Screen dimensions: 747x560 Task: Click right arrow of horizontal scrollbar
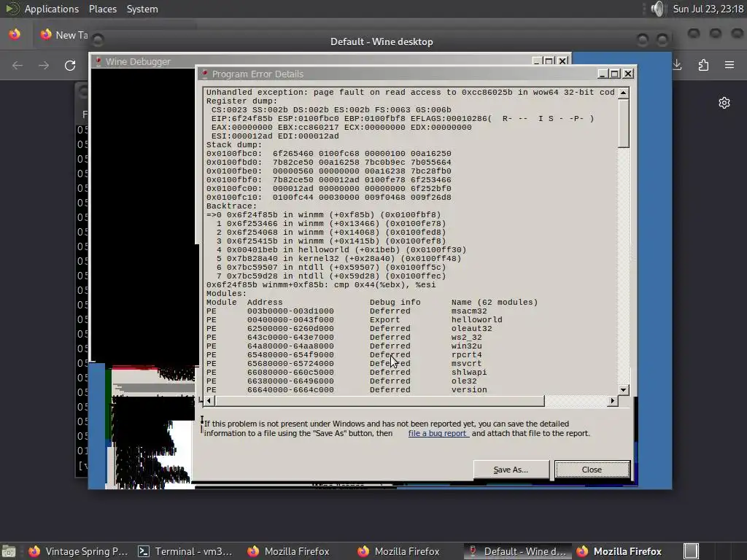(613, 401)
